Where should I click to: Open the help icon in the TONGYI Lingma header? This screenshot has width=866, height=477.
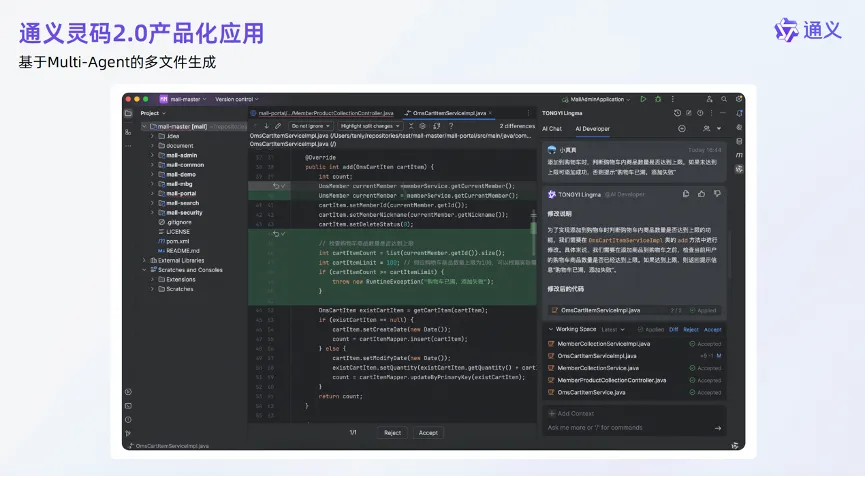point(700,113)
